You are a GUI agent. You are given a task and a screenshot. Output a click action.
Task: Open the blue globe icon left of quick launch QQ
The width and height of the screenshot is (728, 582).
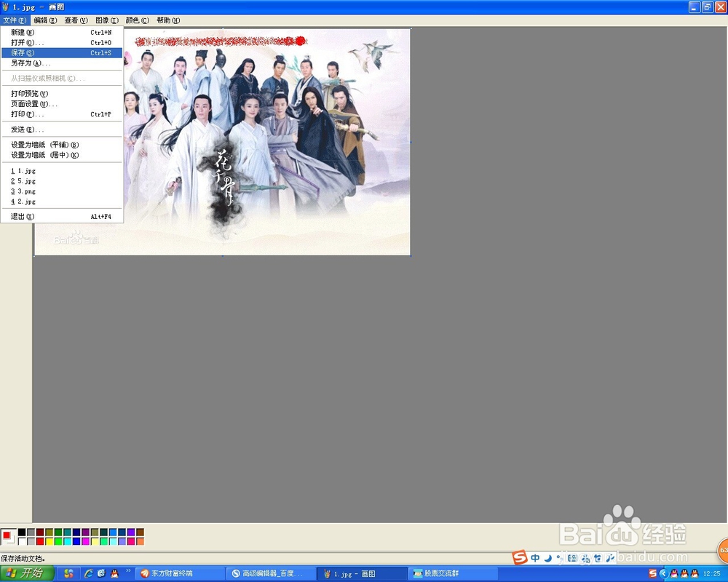[102, 574]
